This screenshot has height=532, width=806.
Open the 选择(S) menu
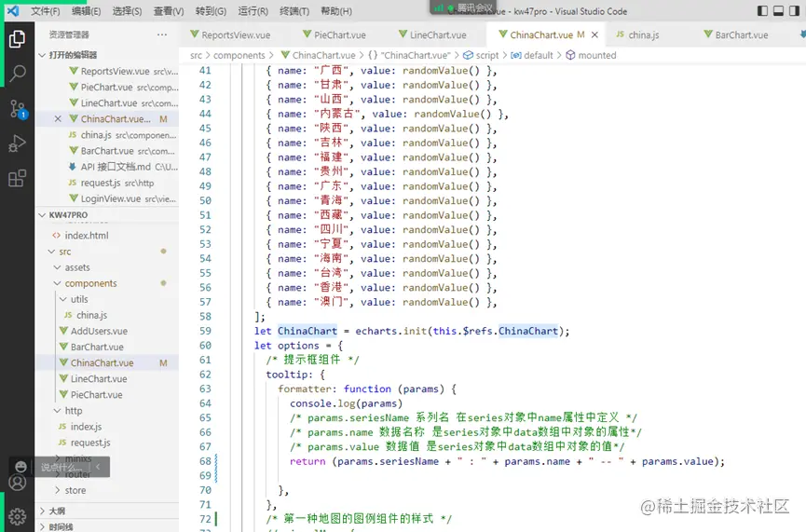(127, 11)
